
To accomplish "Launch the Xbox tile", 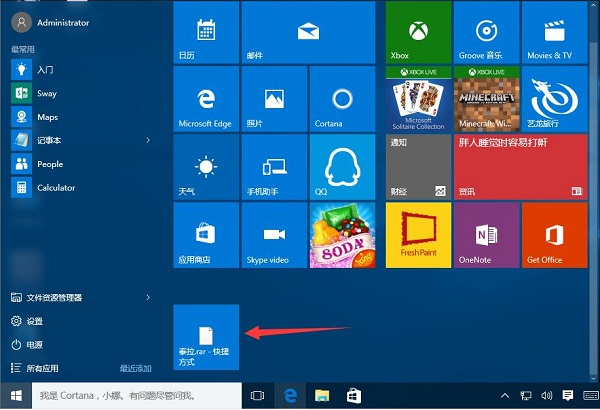I will (418, 32).
